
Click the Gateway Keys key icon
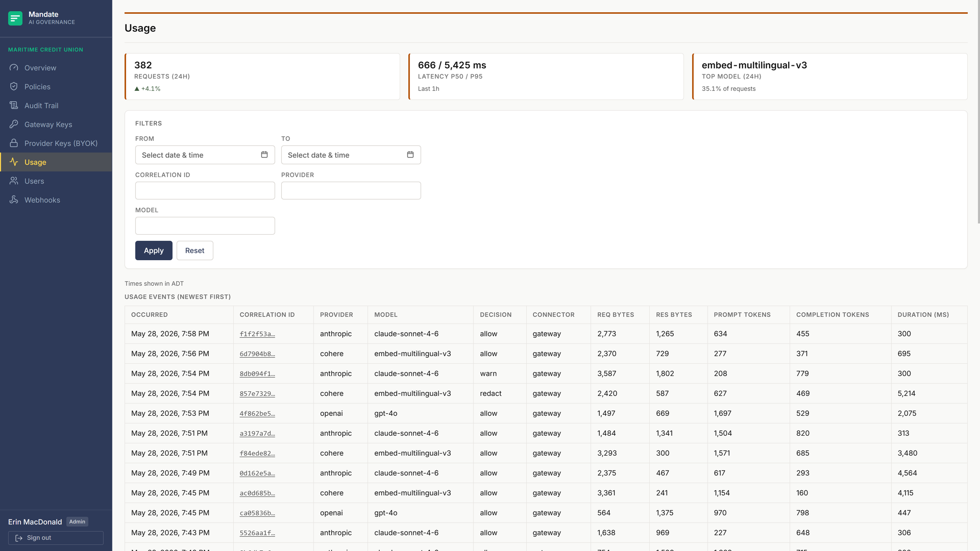point(14,124)
